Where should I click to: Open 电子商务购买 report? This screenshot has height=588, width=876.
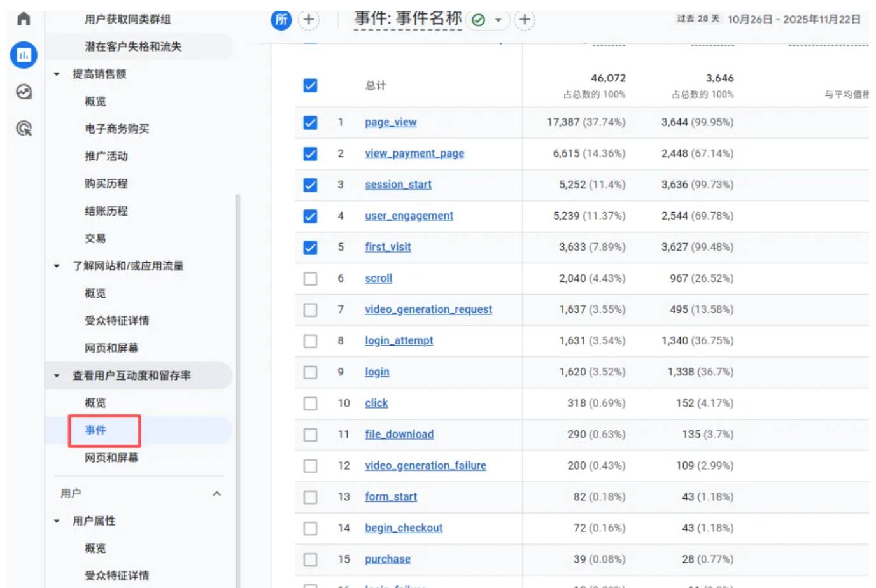(117, 129)
